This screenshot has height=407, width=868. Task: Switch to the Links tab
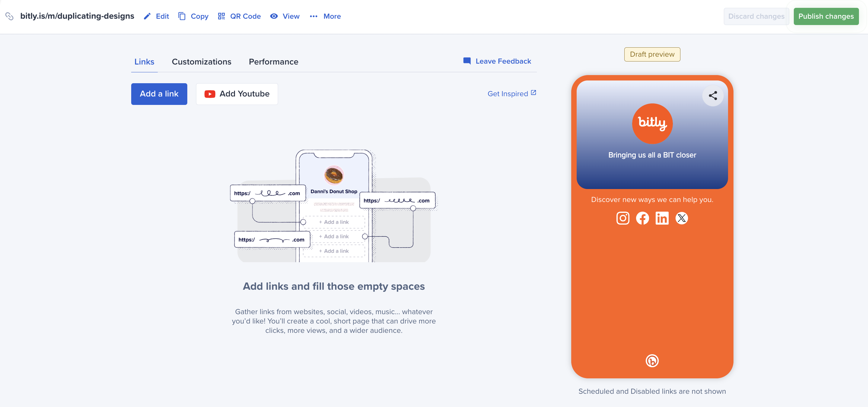pyautogui.click(x=144, y=62)
